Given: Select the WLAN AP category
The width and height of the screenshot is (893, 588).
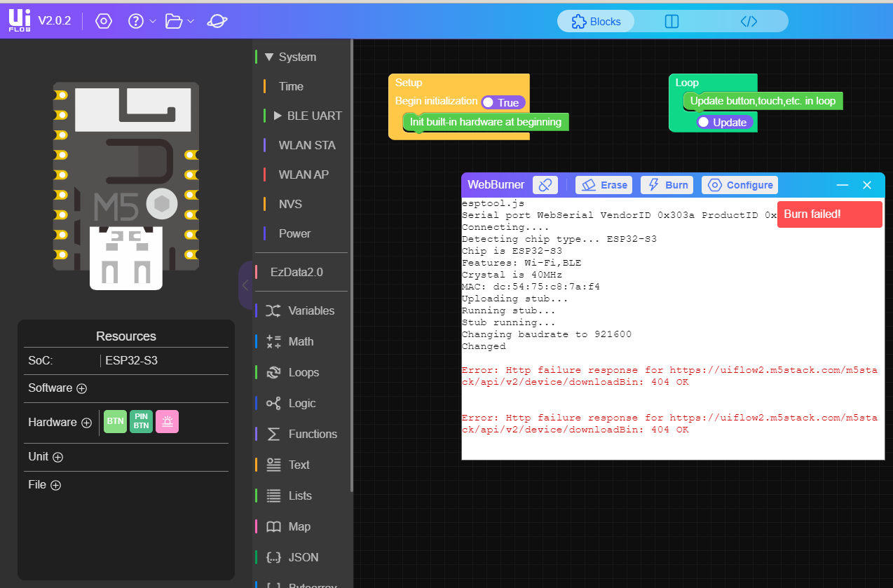Looking at the screenshot, I should tap(304, 175).
